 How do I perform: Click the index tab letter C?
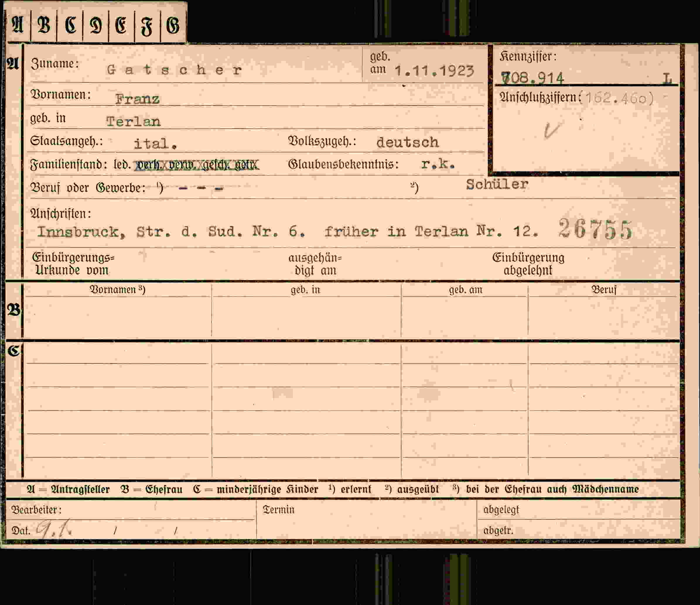(70, 25)
